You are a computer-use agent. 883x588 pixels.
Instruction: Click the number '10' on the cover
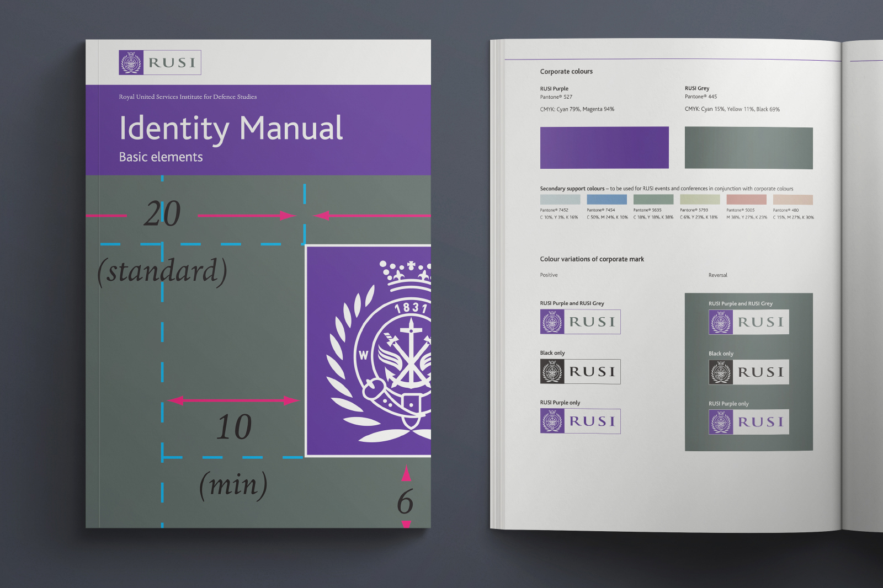(234, 427)
